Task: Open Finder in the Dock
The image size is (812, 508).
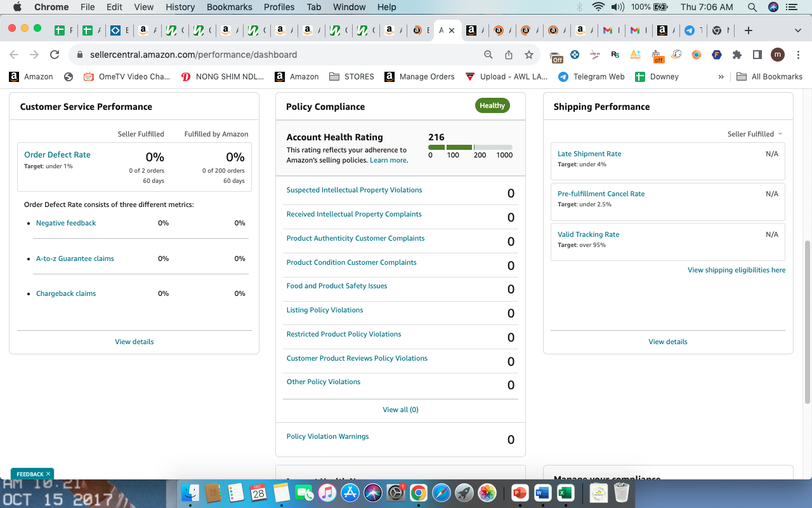Action: click(190, 492)
